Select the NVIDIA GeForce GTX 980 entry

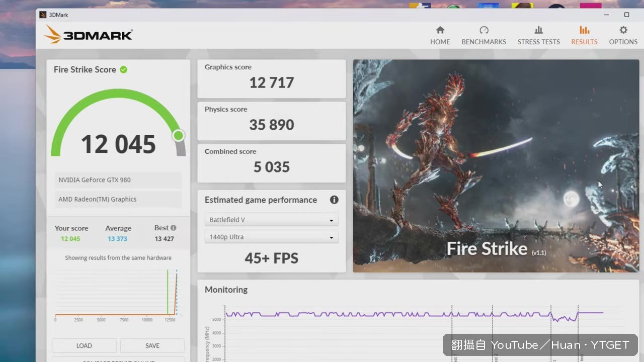pyautogui.click(x=118, y=180)
